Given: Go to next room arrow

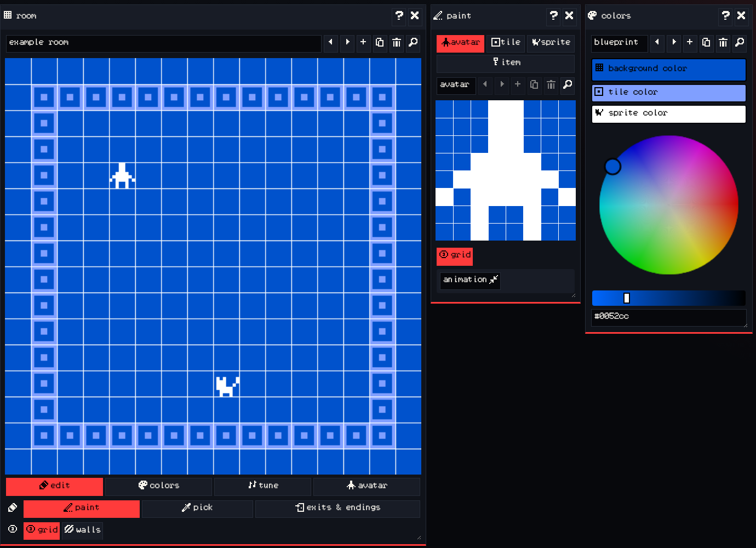Looking at the screenshot, I should 347,43.
